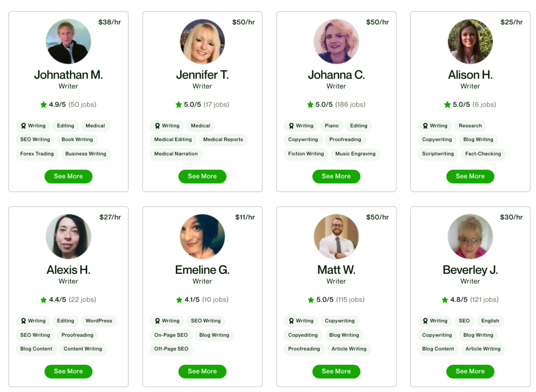Expand Alison H.'s card via See More
Viewport: 536px width, 392px height.
tap(470, 176)
